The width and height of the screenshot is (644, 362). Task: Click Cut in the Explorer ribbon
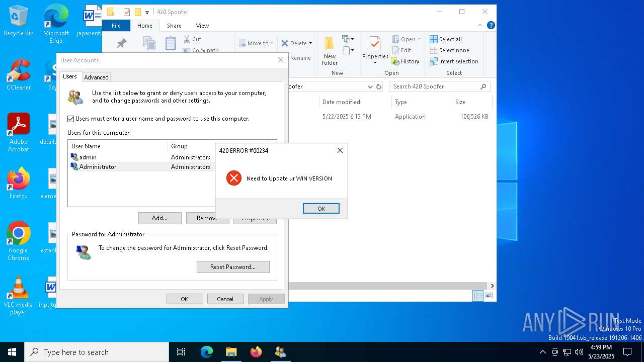click(192, 39)
